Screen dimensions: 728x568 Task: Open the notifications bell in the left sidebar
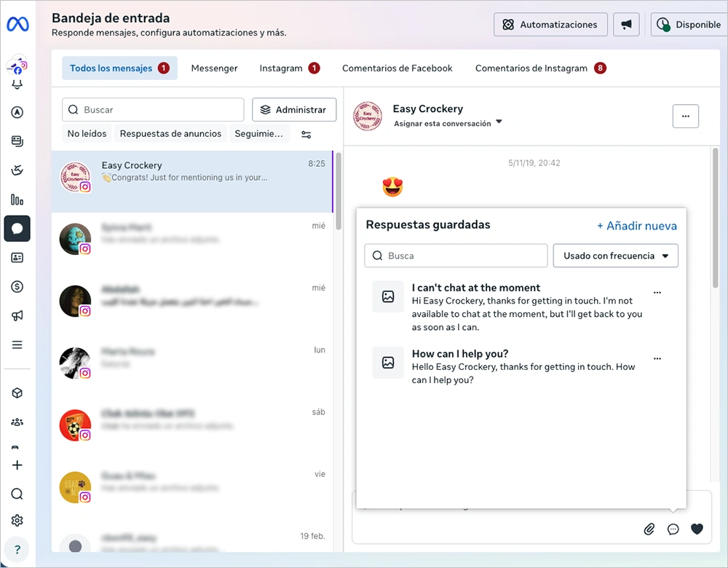click(17, 86)
